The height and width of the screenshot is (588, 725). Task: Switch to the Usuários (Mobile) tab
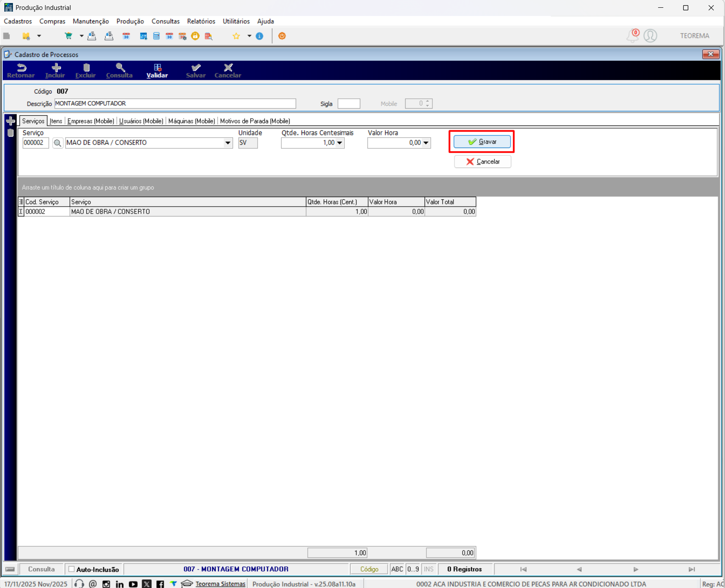coord(141,121)
